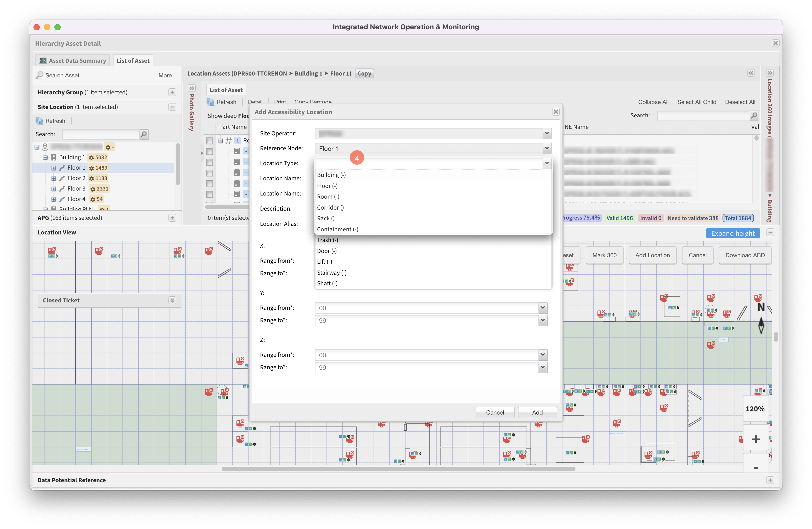Click the Floor 1 stairs icon in tree

point(62,168)
